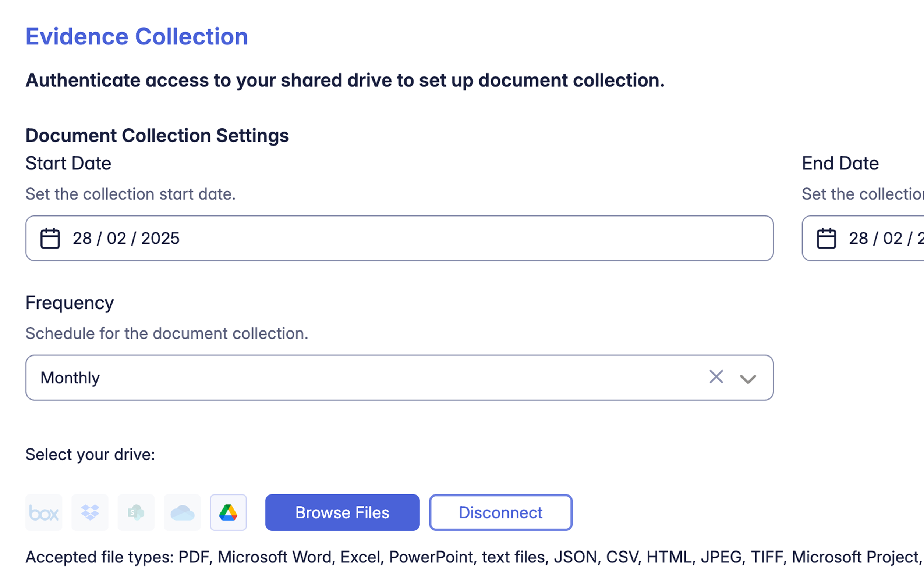Select the day "28" in End Date
924x579 pixels.
(x=858, y=239)
